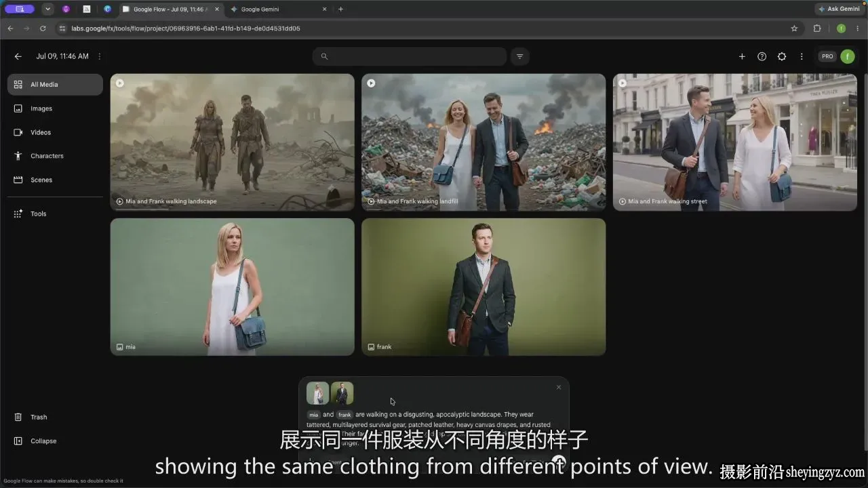This screenshot has height=488, width=868.
Task: Open the mia character image
Action: coord(232,287)
